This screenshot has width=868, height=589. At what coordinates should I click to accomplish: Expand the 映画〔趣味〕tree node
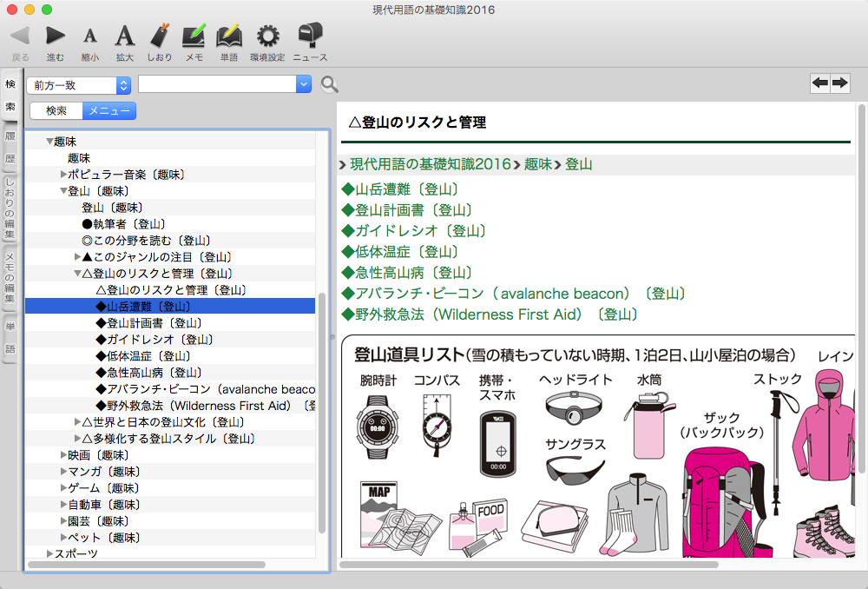point(63,455)
